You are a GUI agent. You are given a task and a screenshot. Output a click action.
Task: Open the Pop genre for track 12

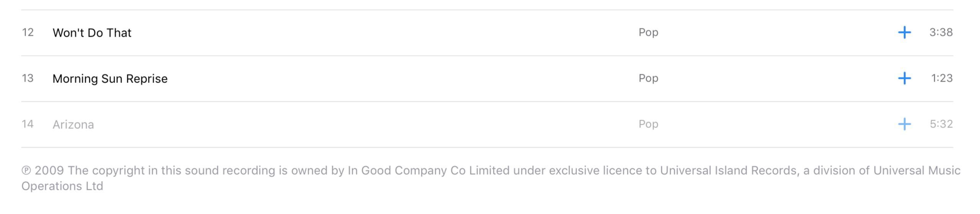tap(648, 33)
